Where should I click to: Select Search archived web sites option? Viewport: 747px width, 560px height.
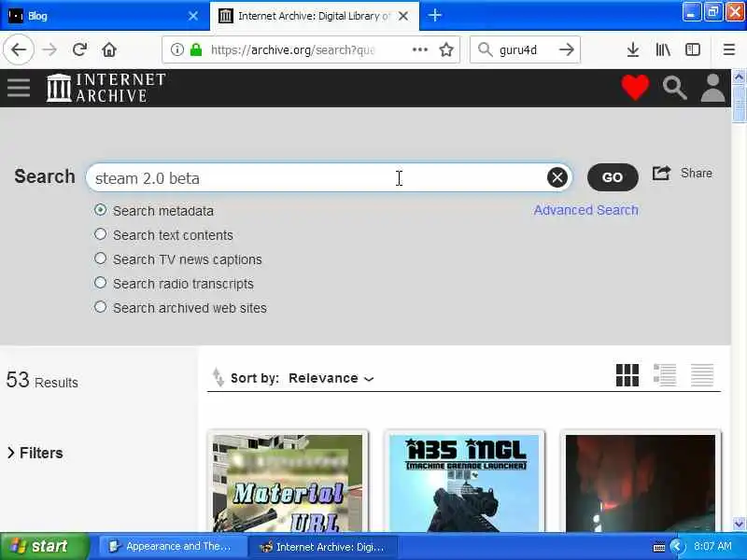(x=100, y=307)
